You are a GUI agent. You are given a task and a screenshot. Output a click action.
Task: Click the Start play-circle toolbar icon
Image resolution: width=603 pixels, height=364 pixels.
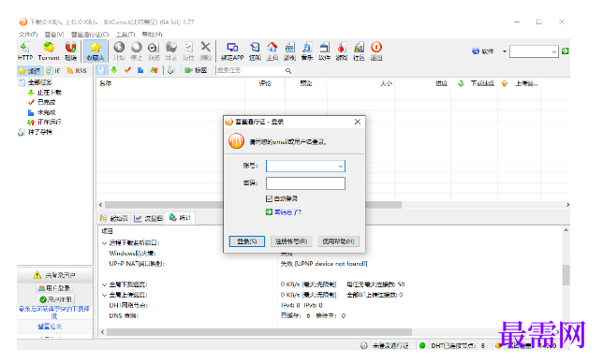pos(119,51)
